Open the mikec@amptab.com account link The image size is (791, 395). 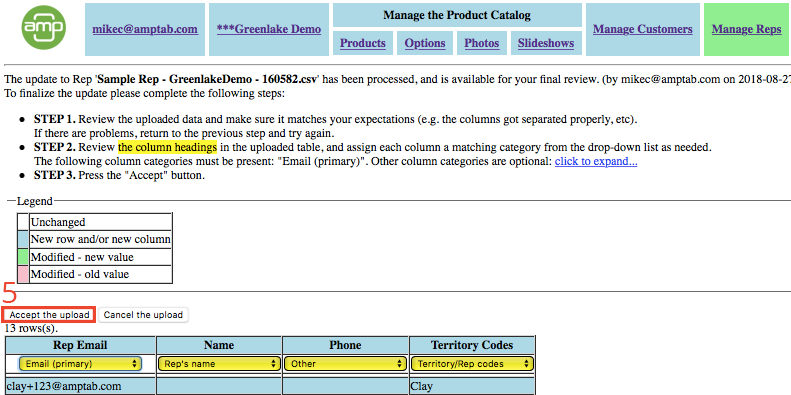145,29
